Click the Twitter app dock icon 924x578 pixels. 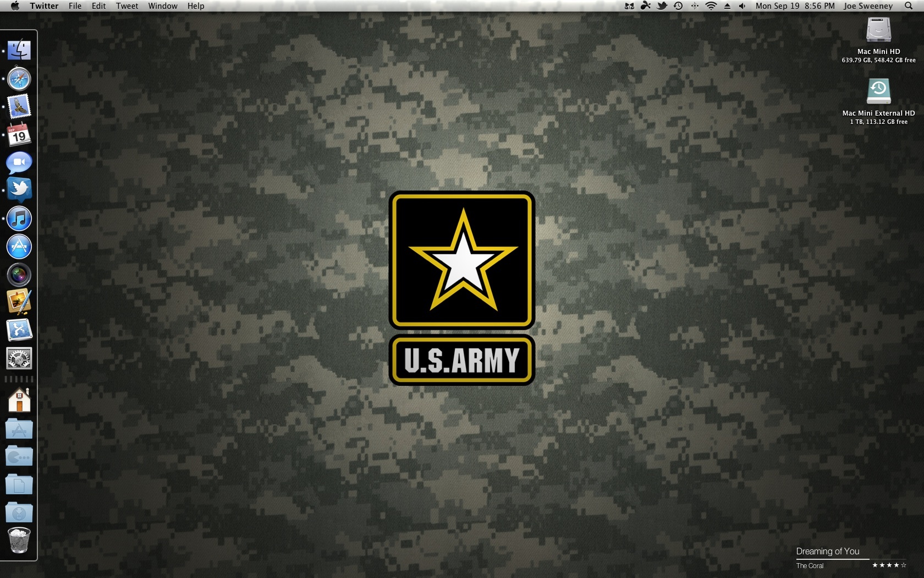[x=19, y=190]
